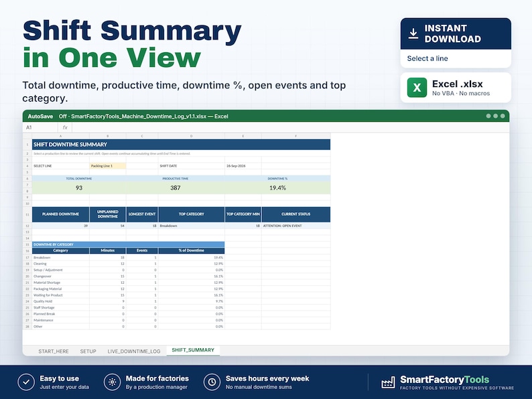Click the checkmark icon beside Easy to use
532x399 pixels.
[x=26, y=382]
